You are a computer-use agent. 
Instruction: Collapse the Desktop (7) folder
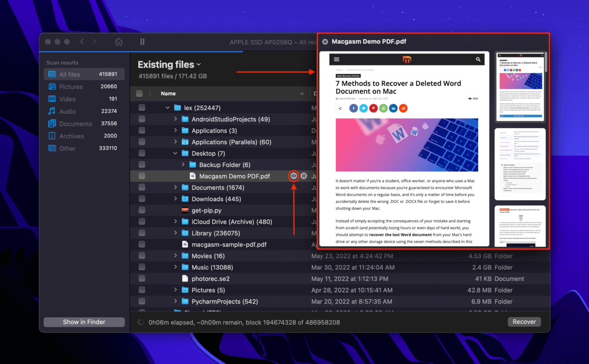(176, 154)
